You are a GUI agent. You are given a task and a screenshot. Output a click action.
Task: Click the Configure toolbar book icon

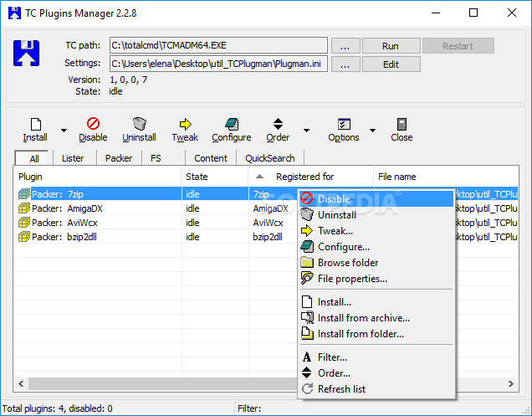pyautogui.click(x=232, y=124)
